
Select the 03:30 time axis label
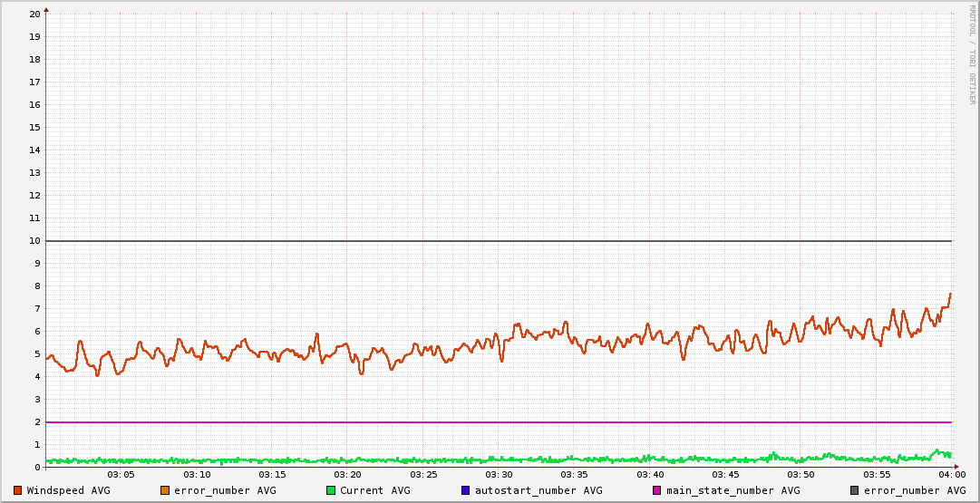click(x=499, y=475)
